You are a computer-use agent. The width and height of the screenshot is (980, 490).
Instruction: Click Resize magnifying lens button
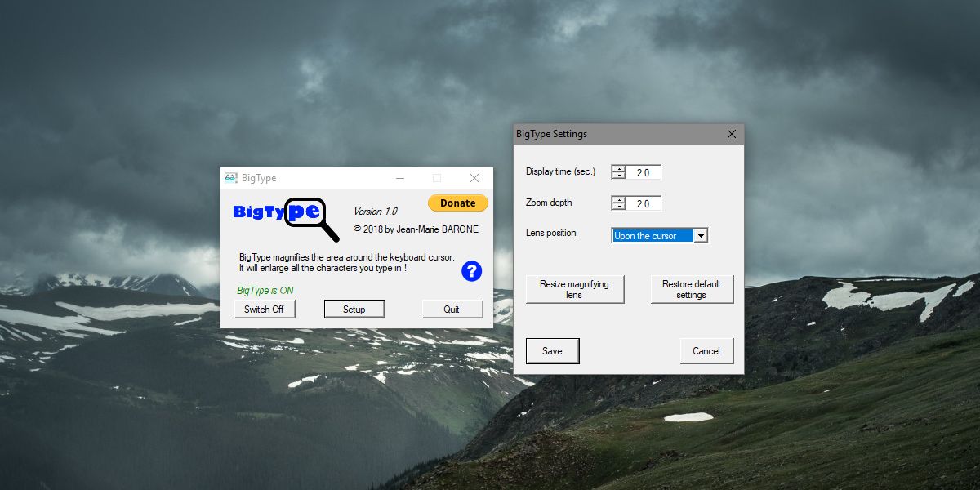pyautogui.click(x=575, y=289)
